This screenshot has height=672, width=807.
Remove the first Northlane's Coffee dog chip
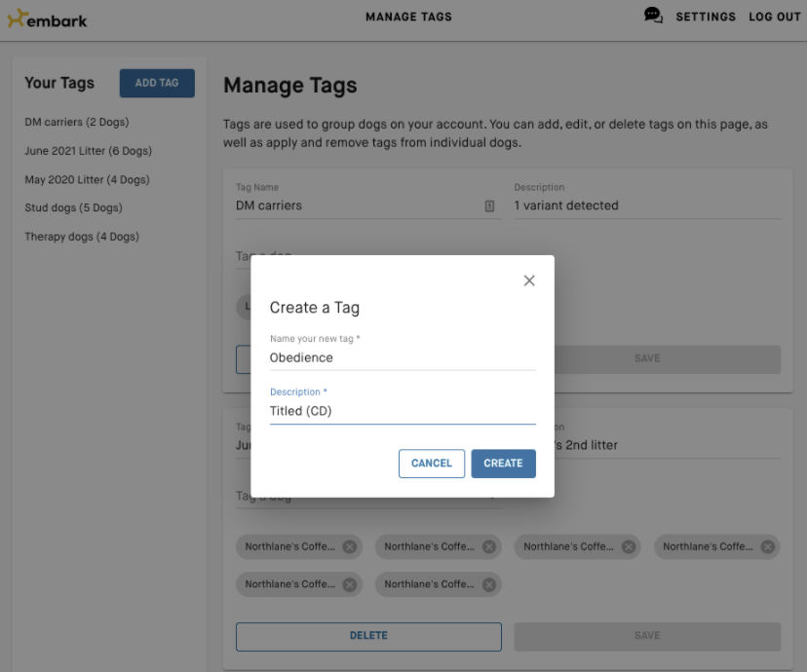click(350, 546)
